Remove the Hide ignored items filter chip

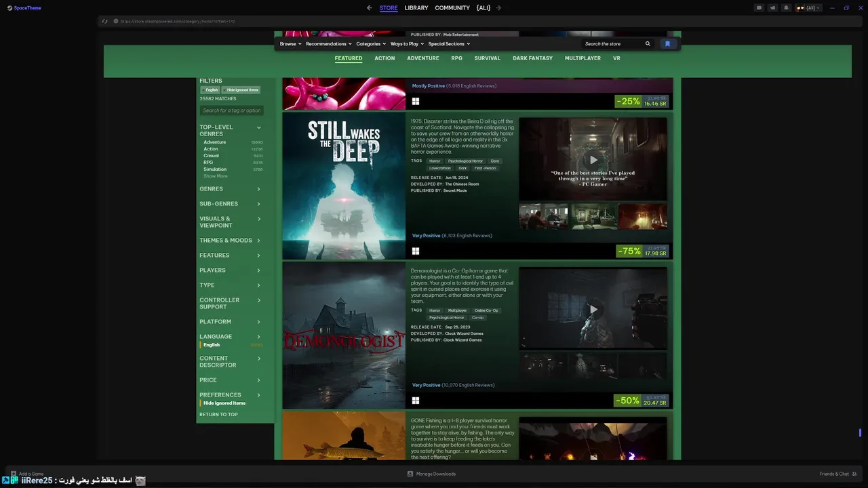[x=241, y=90]
